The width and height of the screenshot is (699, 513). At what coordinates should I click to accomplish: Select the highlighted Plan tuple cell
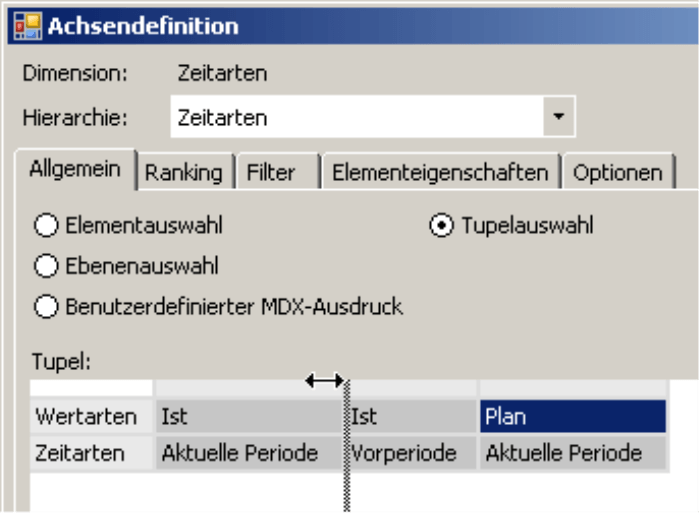(573, 415)
